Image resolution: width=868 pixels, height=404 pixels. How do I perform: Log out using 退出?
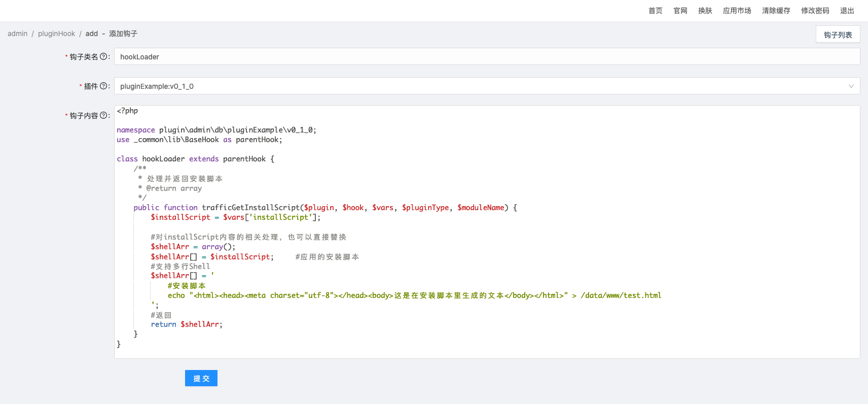847,11
